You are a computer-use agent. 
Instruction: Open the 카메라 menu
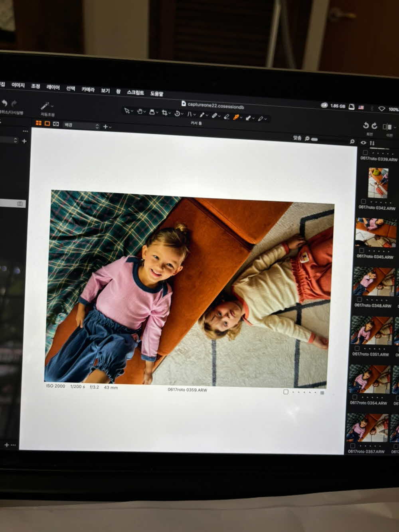click(88, 89)
